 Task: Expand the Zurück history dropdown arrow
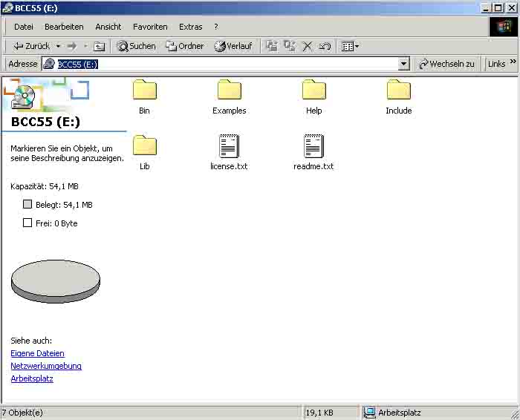[x=58, y=46]
